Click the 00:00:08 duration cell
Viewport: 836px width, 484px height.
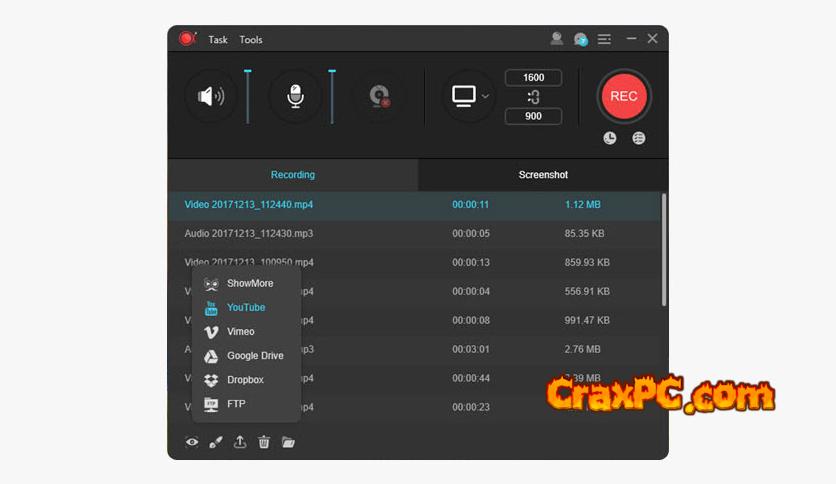[x=470, y=320]
